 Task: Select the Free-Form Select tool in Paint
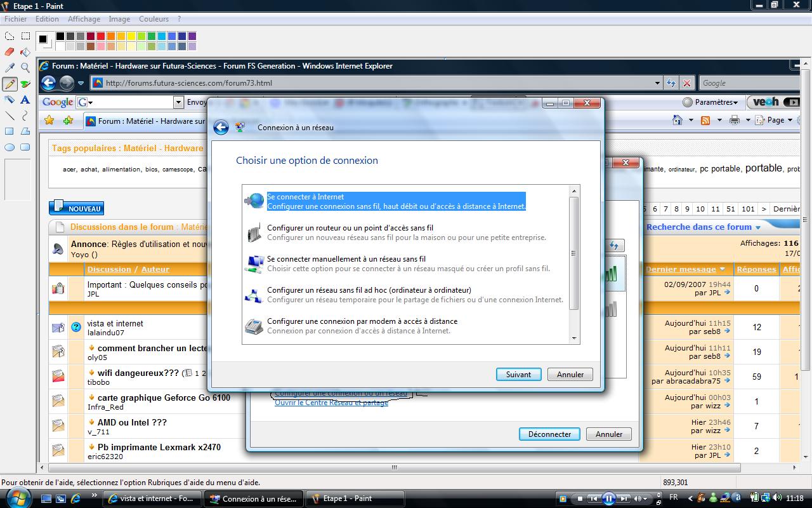coord(10,36)
